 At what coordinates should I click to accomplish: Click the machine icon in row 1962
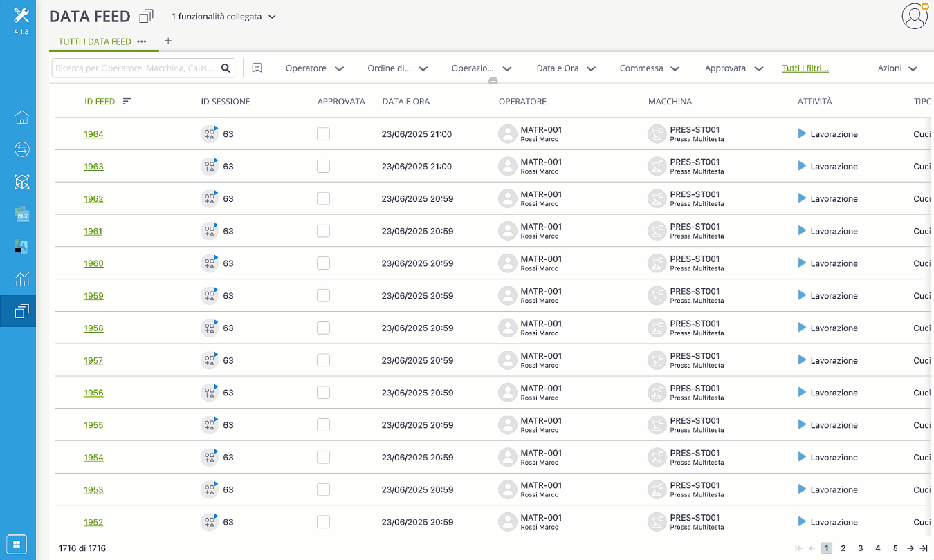pos(657,198)
